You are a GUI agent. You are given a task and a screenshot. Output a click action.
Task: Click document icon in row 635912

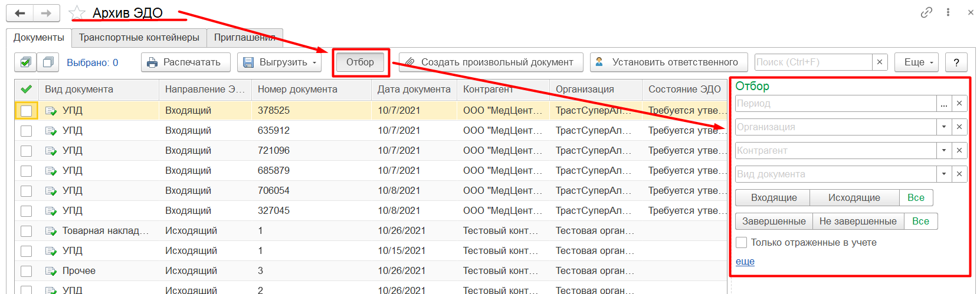(x=51, y=131)
